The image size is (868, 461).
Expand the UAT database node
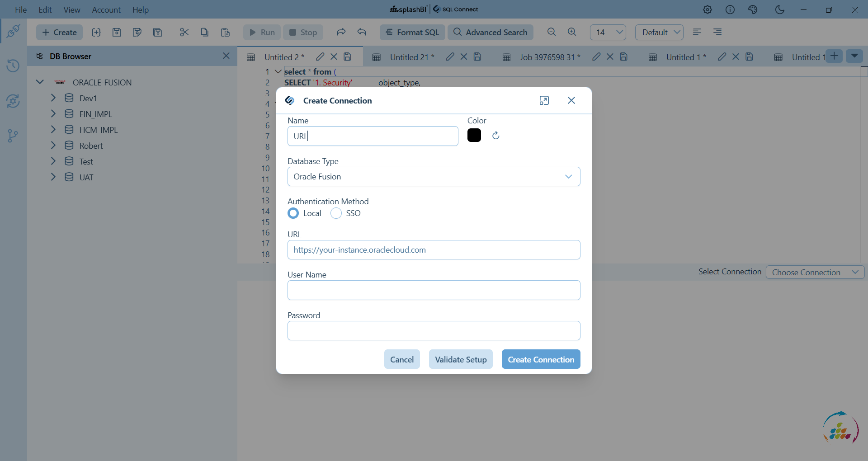click(x=53, y=177)
